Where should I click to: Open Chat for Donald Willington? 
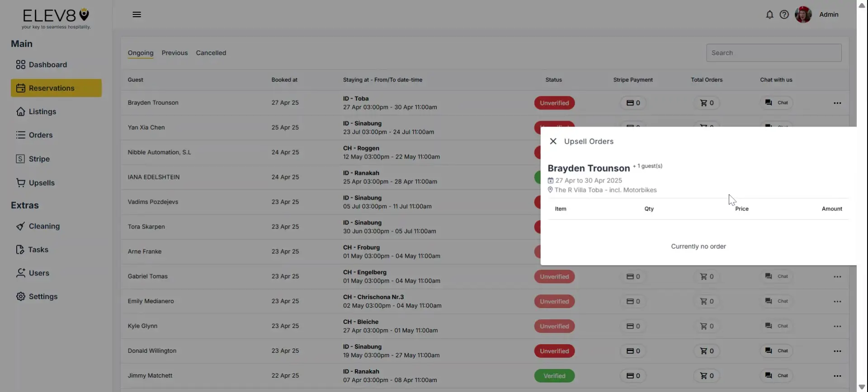click(776, 351)
